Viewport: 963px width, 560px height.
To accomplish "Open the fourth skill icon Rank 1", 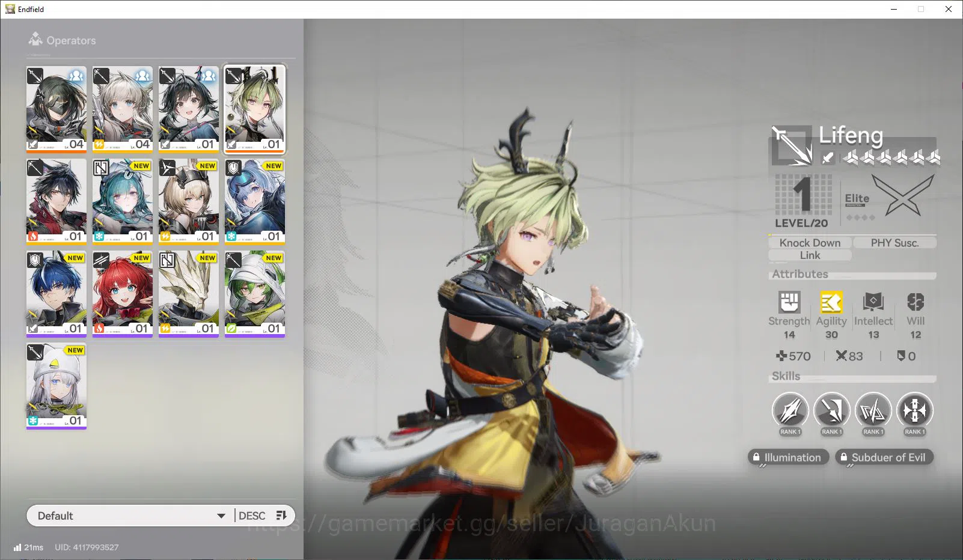I will [x=914, y=412].
